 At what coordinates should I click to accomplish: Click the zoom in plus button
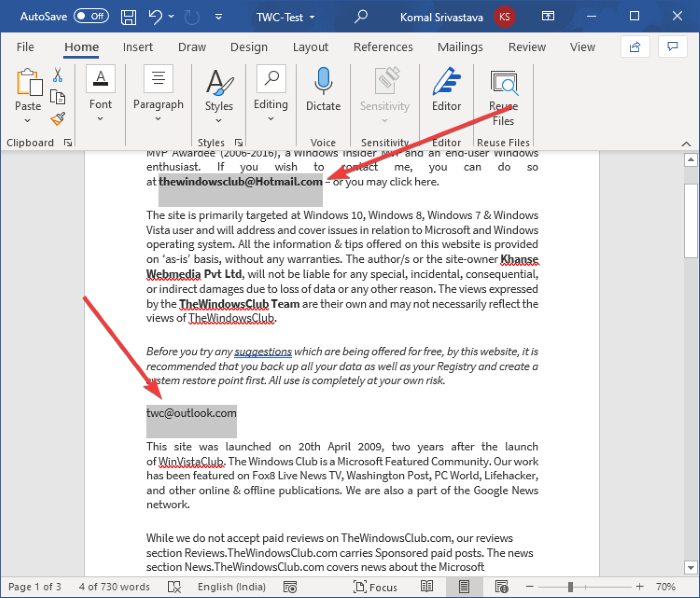tap(639, 587)
